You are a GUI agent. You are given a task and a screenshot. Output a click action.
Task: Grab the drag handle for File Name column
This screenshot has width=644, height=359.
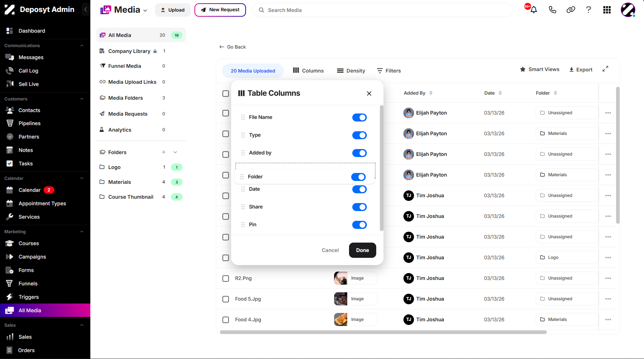pos(243,117)
